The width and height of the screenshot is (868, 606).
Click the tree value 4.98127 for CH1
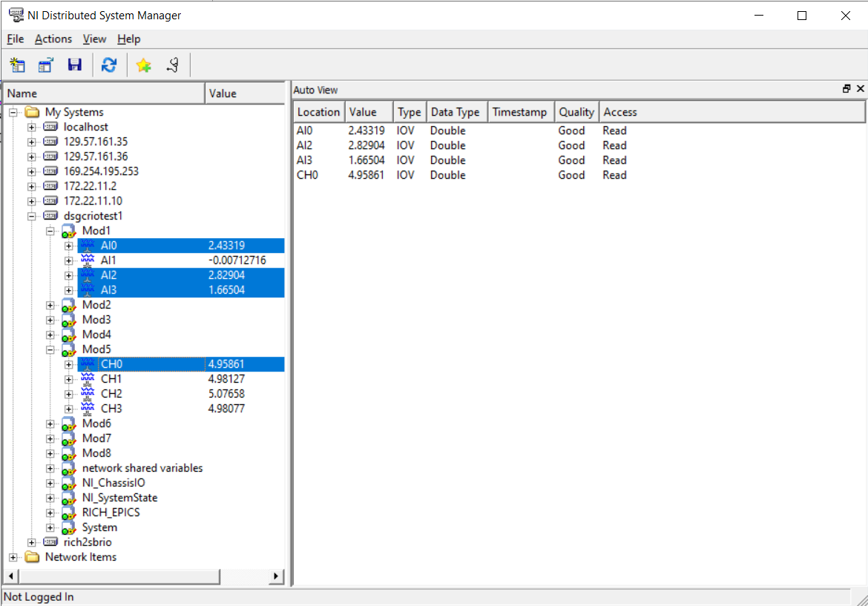tap(226, 379)
